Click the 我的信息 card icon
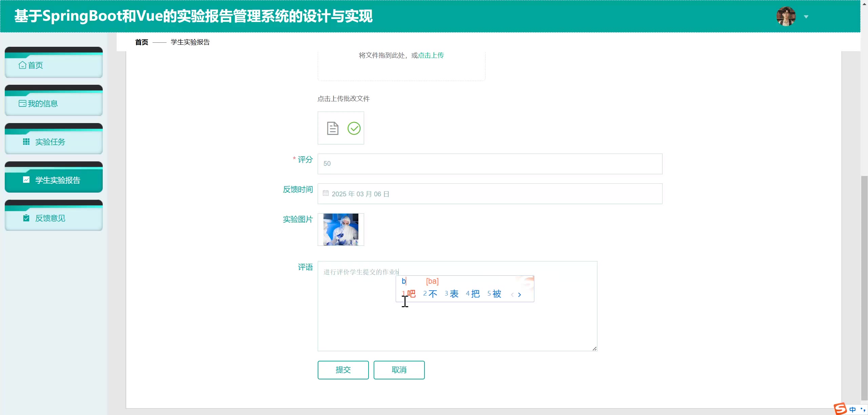Screen dimensions: 868x415 click(22, 103)
